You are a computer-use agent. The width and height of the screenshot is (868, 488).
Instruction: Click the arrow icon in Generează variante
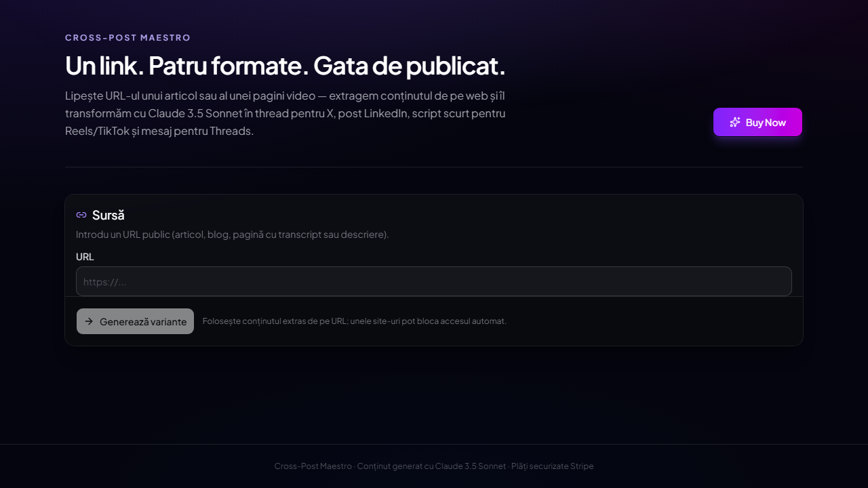(89, 321)
